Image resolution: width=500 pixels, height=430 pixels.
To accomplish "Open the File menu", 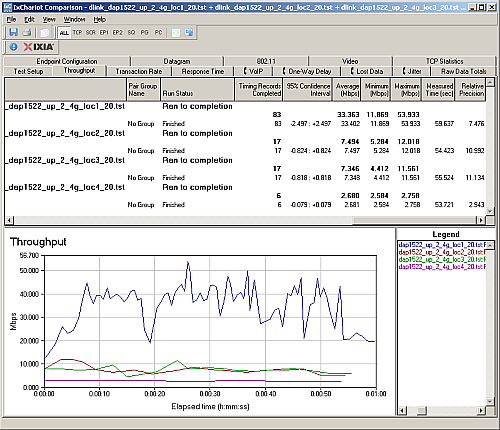I will click(x=11, y=20).
